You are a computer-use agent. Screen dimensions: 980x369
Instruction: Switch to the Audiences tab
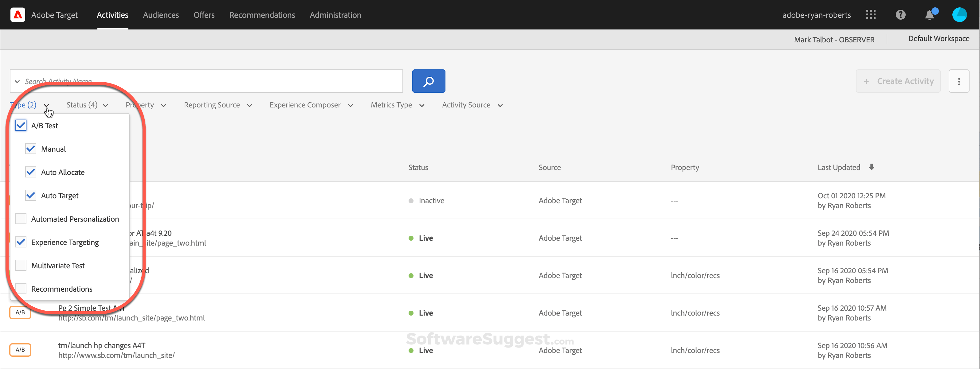point(161,15)
